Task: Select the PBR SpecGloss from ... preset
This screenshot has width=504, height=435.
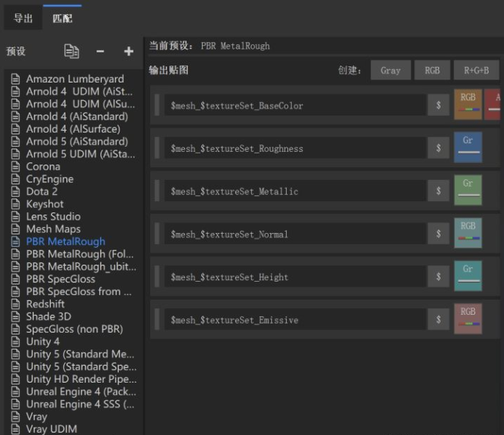Action: pos(79,292)
